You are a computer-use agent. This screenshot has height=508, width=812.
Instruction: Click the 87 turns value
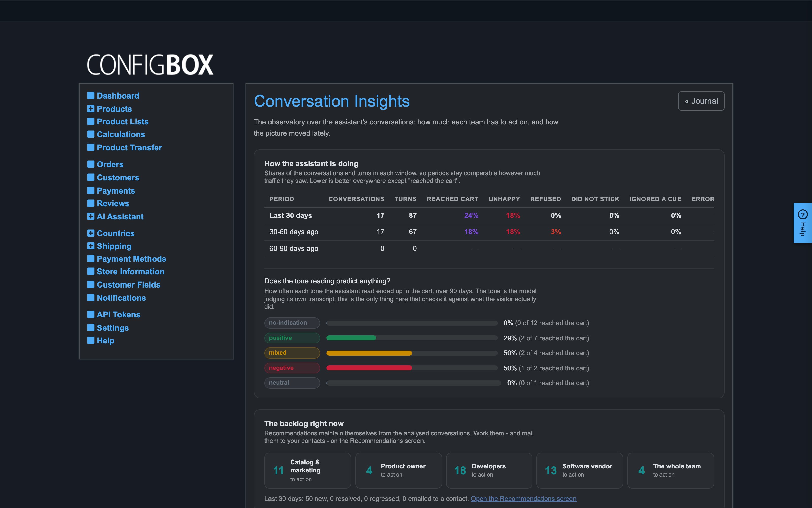coord(412,215)
